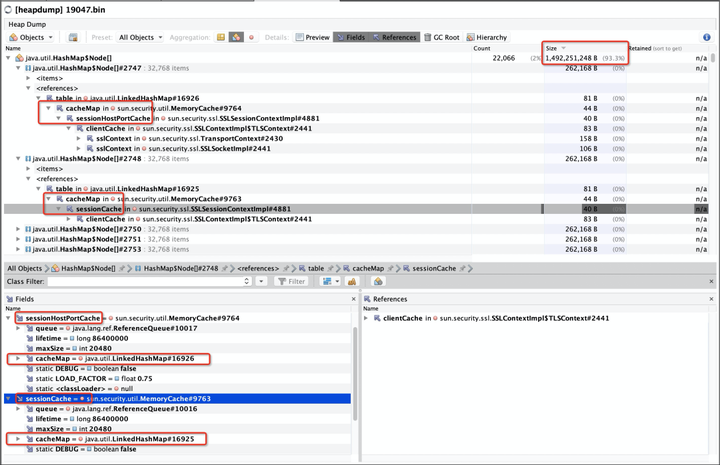Expand queue = ReferenceQueue#10016 field
720x465 pixels.
(x=18, y=409)
